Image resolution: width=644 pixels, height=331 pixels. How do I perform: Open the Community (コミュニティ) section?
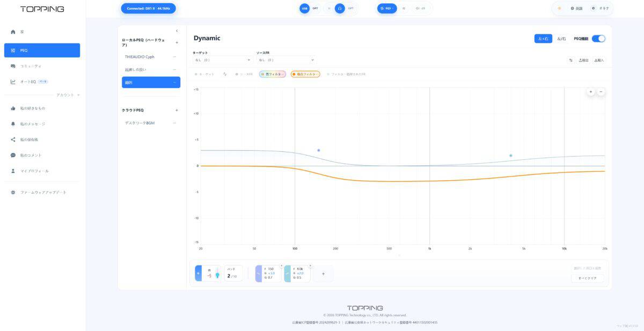[x=42, y=66]
